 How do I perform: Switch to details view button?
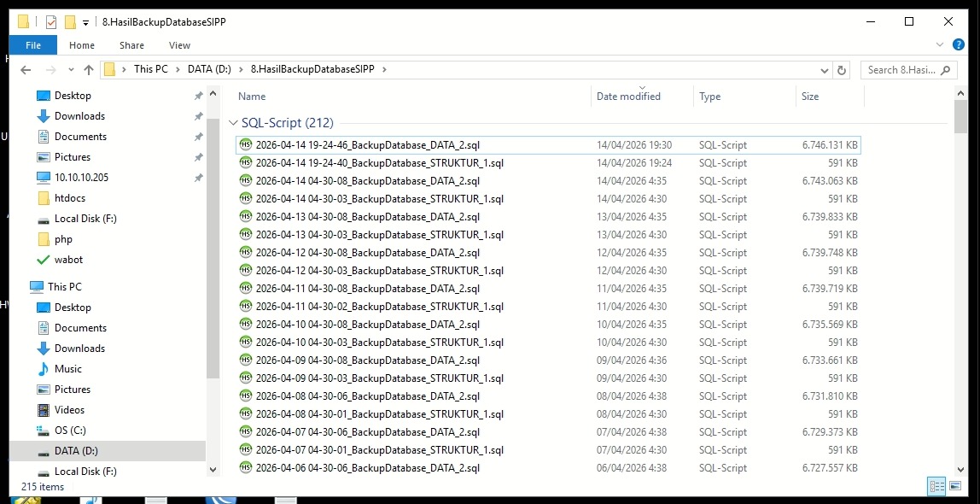click(936, 486)
